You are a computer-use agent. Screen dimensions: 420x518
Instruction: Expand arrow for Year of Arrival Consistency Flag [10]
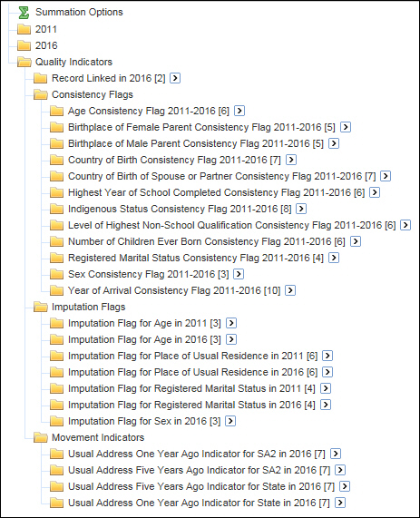290,290
